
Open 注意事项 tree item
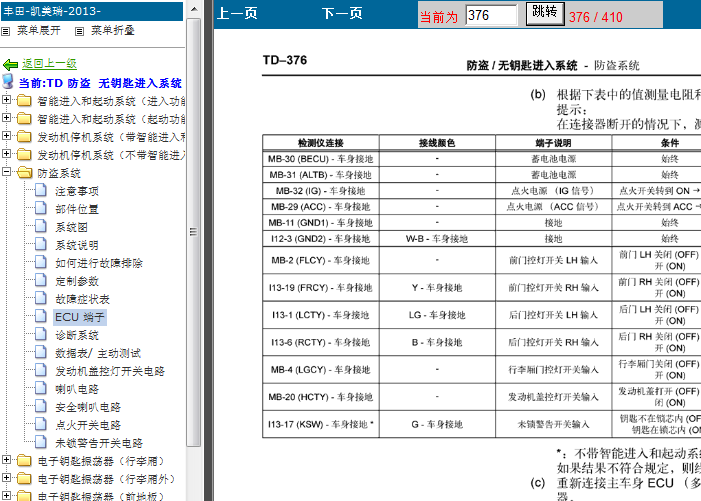[x=77, y=191]
